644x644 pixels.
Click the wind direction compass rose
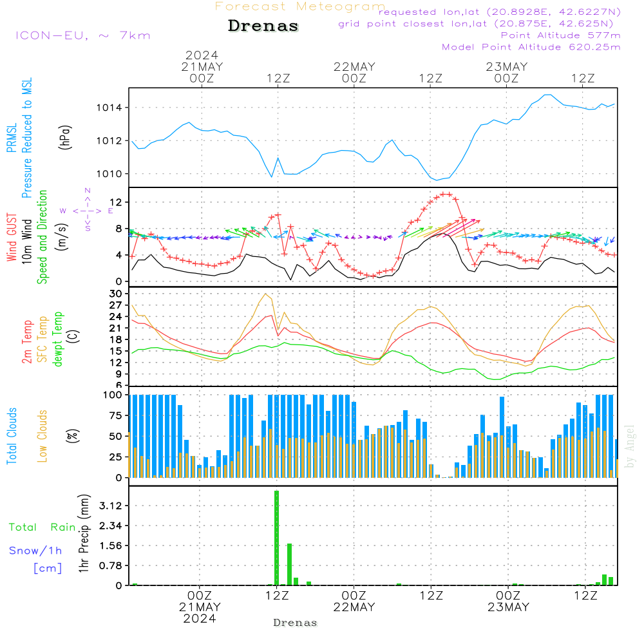pos(88,210)
